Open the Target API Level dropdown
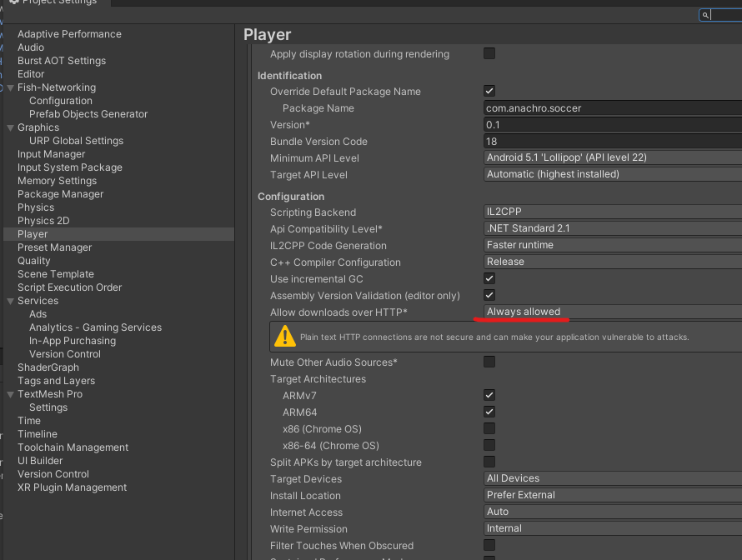The height and width of the screenshot is (560, 742). click(613, 174)
